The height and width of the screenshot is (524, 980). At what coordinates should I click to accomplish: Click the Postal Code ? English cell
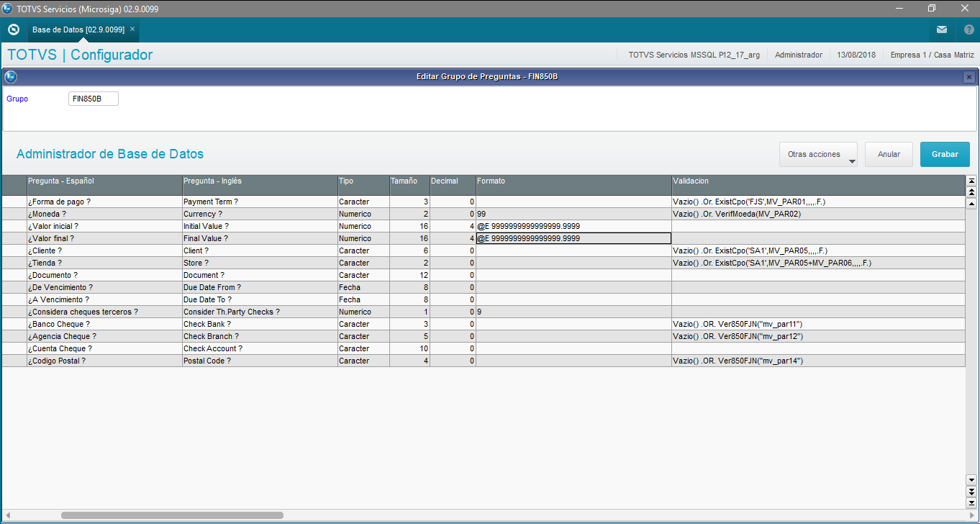[x=259, y=361]
